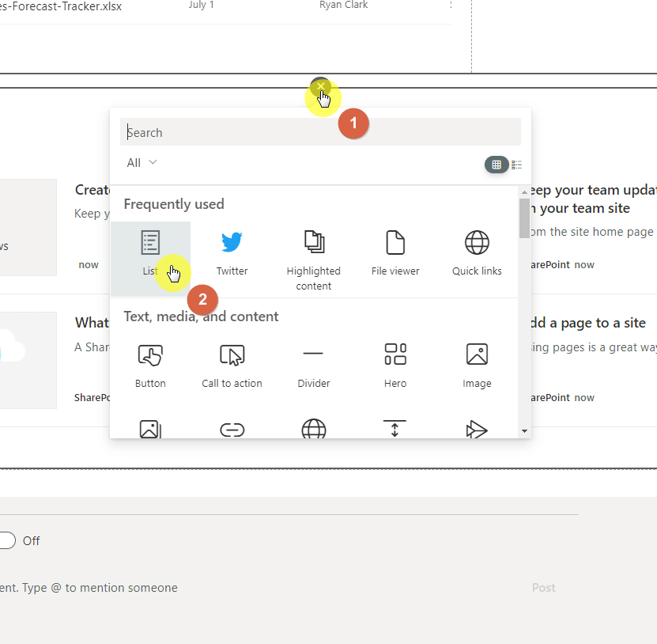
Task: Choose the image gallery icon in the bottom row
Action: [x=150, y=429]
